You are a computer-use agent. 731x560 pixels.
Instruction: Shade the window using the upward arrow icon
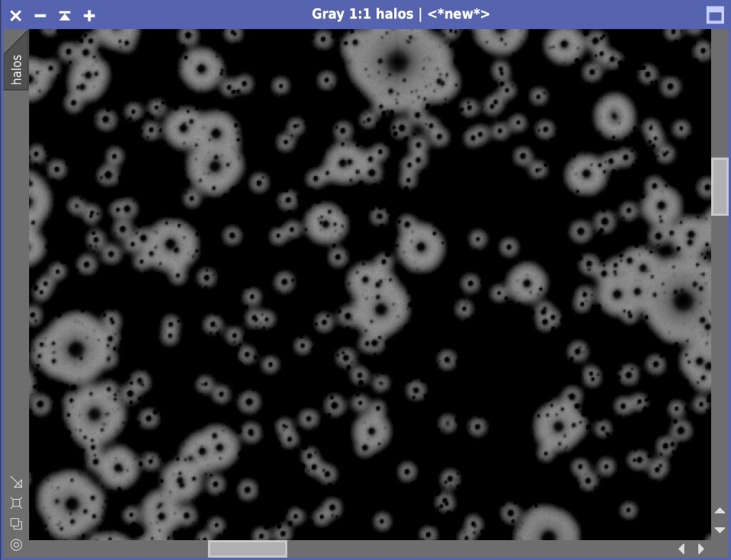64,16
